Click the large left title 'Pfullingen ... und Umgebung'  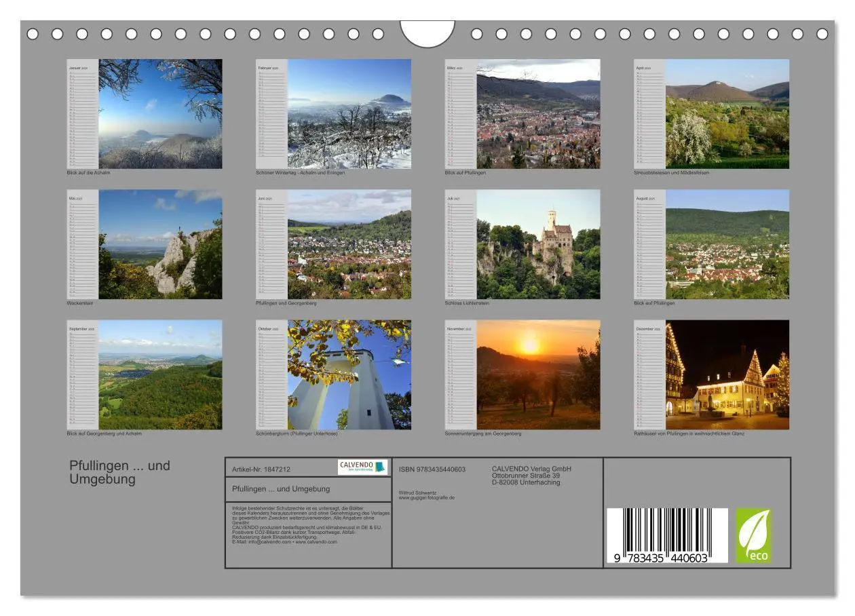coord(119,472)
